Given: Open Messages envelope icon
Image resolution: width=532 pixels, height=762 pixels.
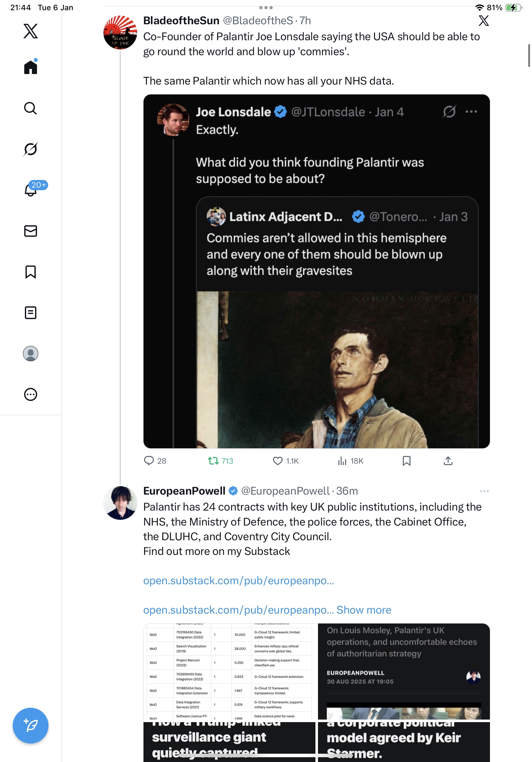Looking at the screenshot, I should 31,231.
